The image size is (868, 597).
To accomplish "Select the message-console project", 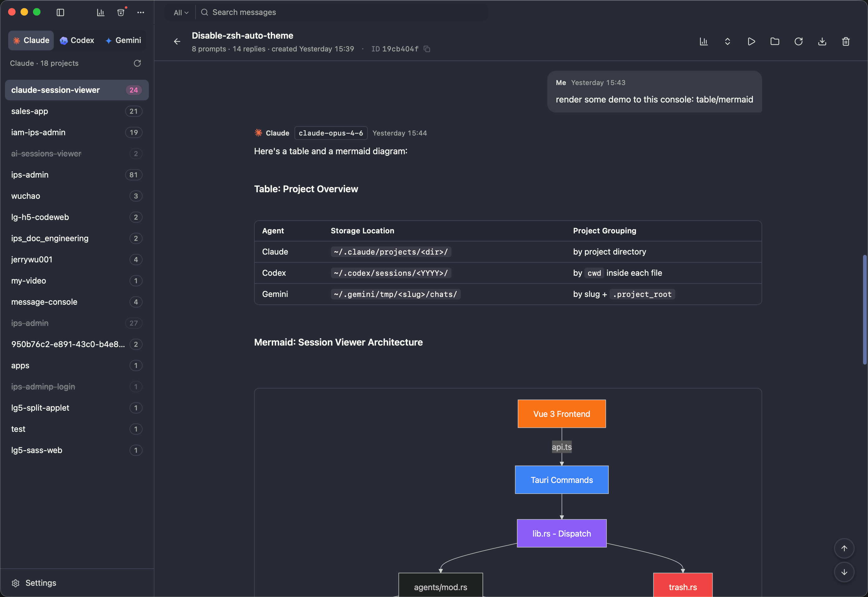I will (77, 302).
